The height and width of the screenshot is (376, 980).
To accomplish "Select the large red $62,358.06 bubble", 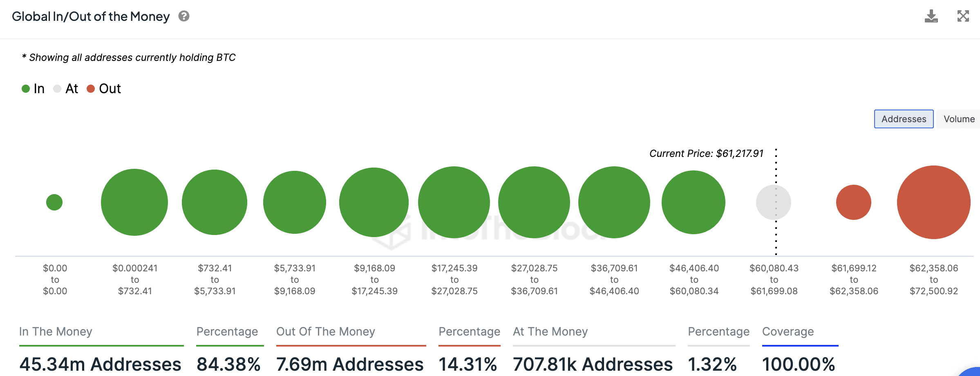I will [x=934, y=202].
